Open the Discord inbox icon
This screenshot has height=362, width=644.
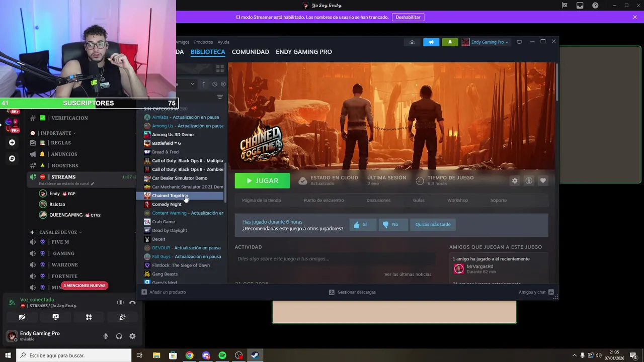point(580,6)
